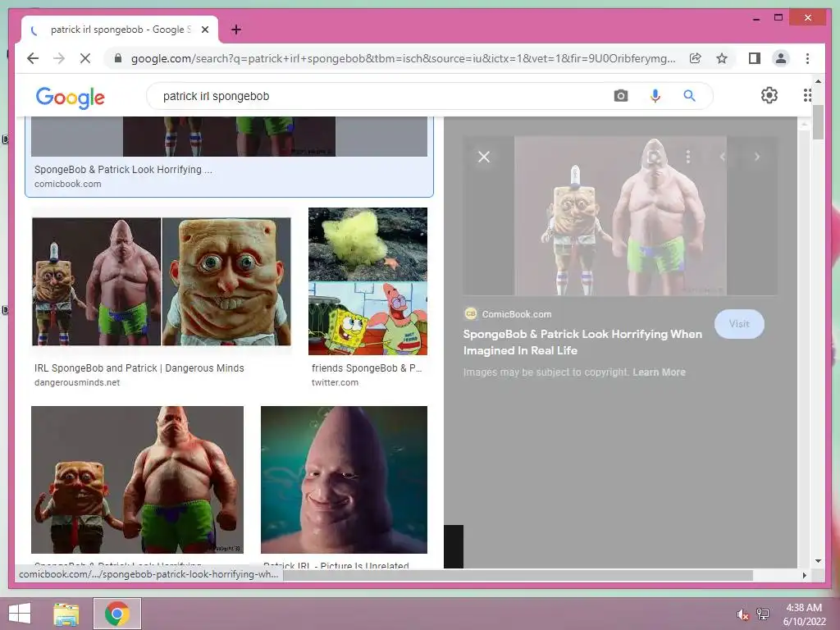
Task: Click the twitter.com source text
Action: [335, 382]
